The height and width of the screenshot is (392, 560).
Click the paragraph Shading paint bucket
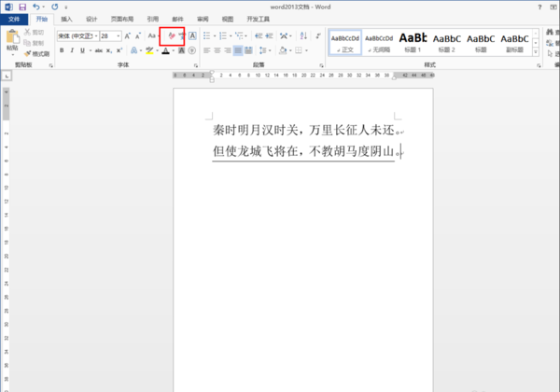283,50
